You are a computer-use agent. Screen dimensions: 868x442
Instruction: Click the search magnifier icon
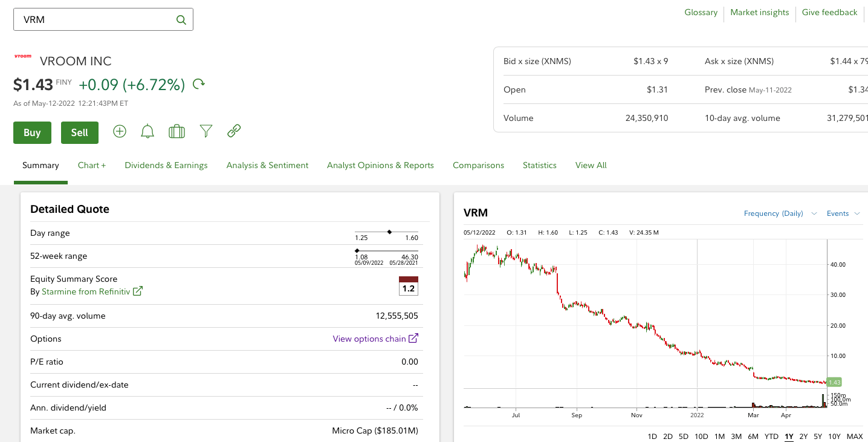click(x=181, y=19)
